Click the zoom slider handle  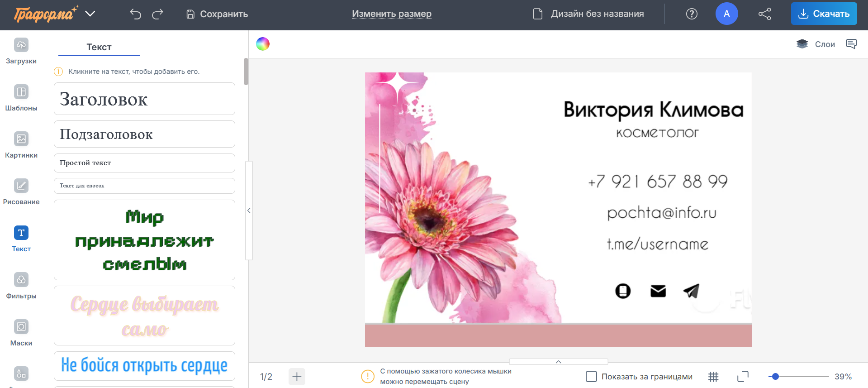tap(775, 377)
